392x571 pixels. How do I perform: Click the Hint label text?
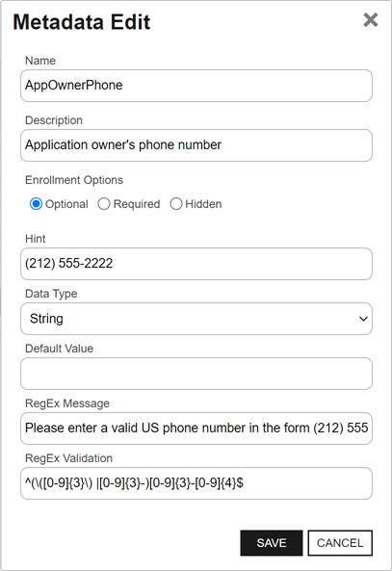click(x=35, y=239)
